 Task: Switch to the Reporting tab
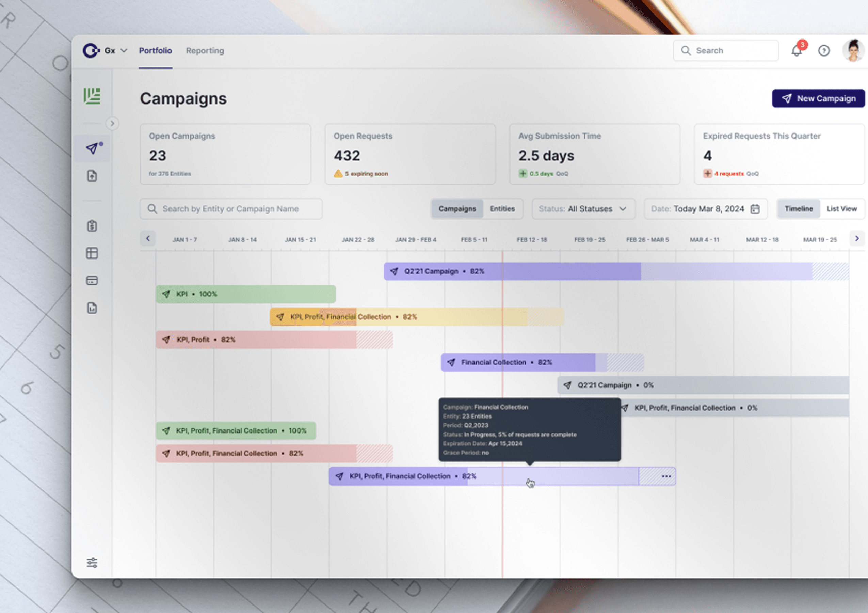coord(205,51)
